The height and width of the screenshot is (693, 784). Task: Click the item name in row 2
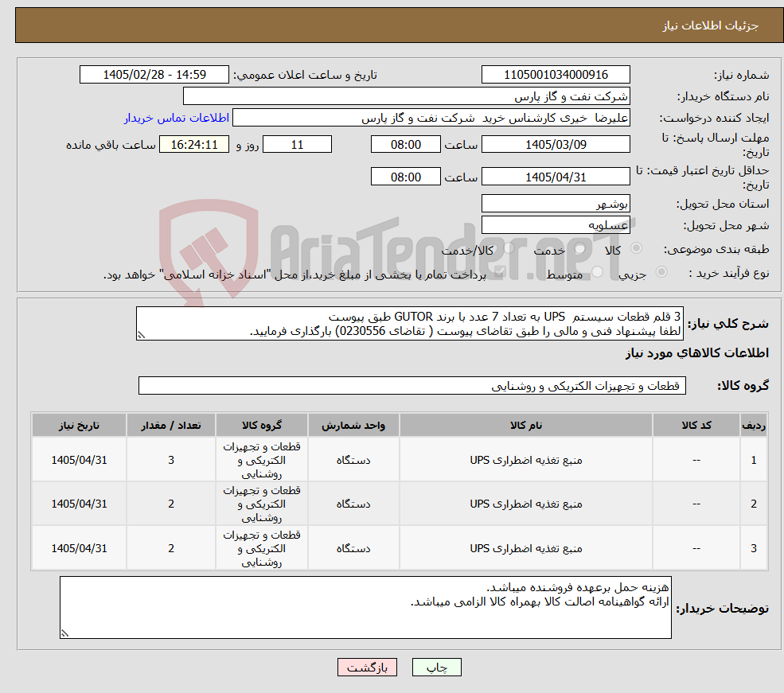click(526, 504)
